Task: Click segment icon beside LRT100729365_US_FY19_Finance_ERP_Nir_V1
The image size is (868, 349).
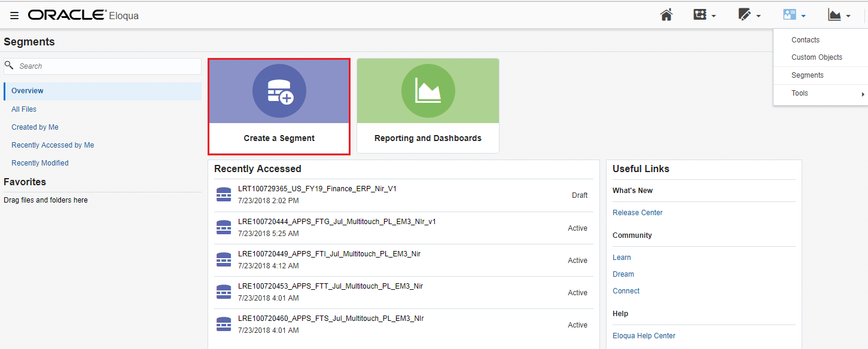Action: (x=223, y=195)
